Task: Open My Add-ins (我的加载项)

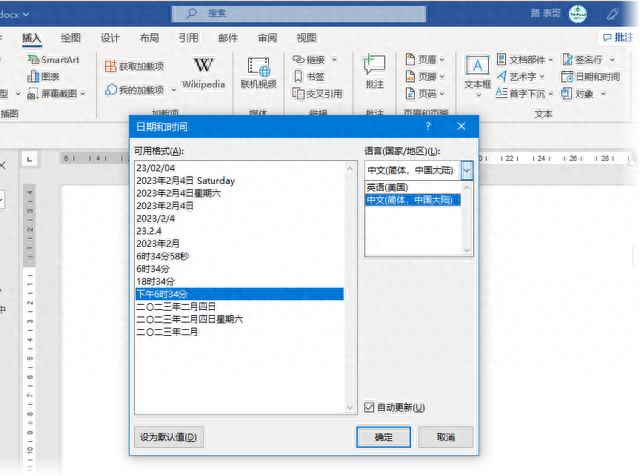Action: click(x=134, y=89)
